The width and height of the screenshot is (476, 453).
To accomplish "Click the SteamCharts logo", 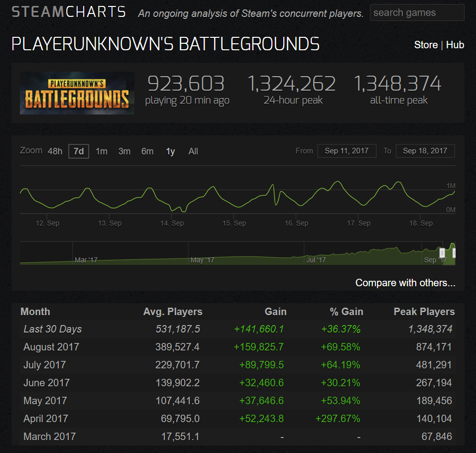I will tap(69, 12).
